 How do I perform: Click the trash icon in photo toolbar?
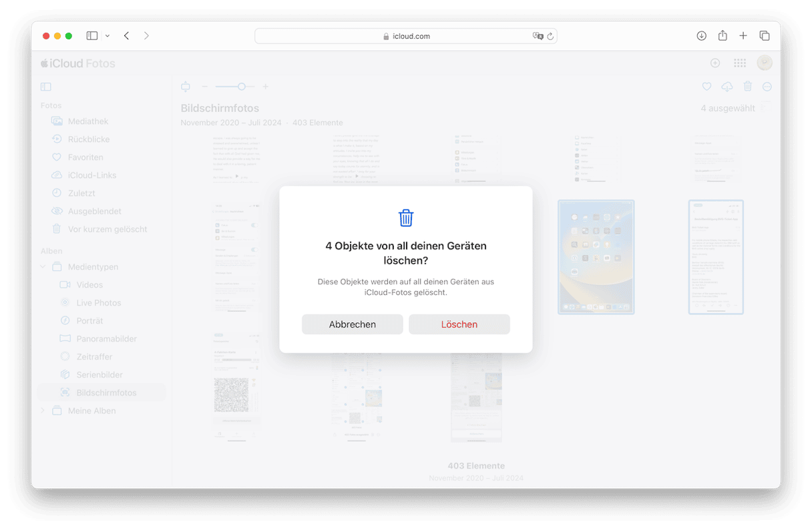coord(748,87)
